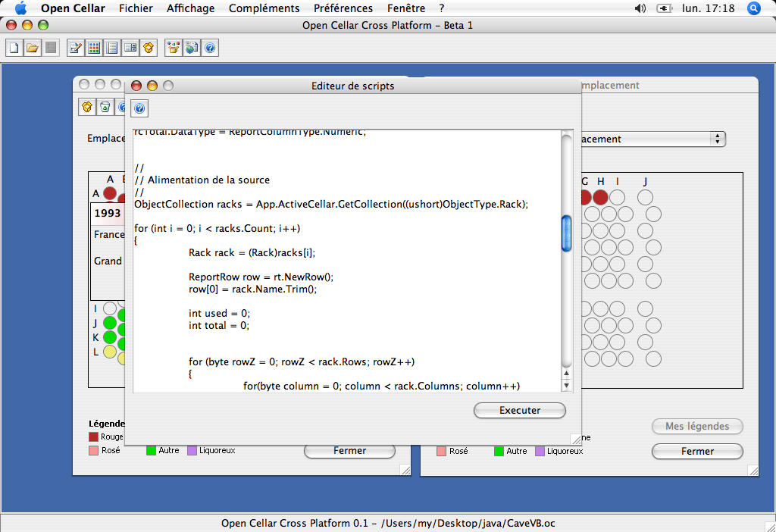Image resolution: width=776 pixels, height=532 pixels.
Task: Click the Executer button
Action: click(x=520, y=410)
